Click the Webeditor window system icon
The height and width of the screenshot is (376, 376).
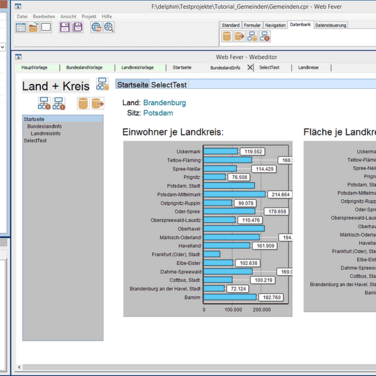(18, 57)
